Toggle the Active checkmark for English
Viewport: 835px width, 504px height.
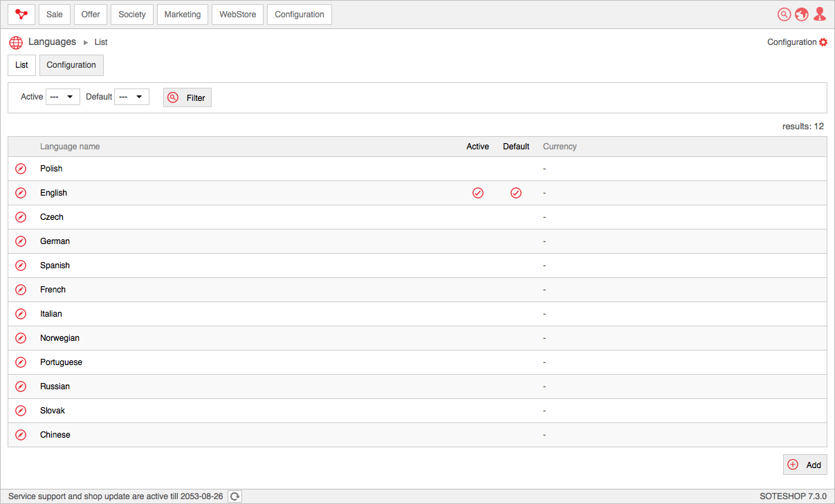[x=478, y=193]
